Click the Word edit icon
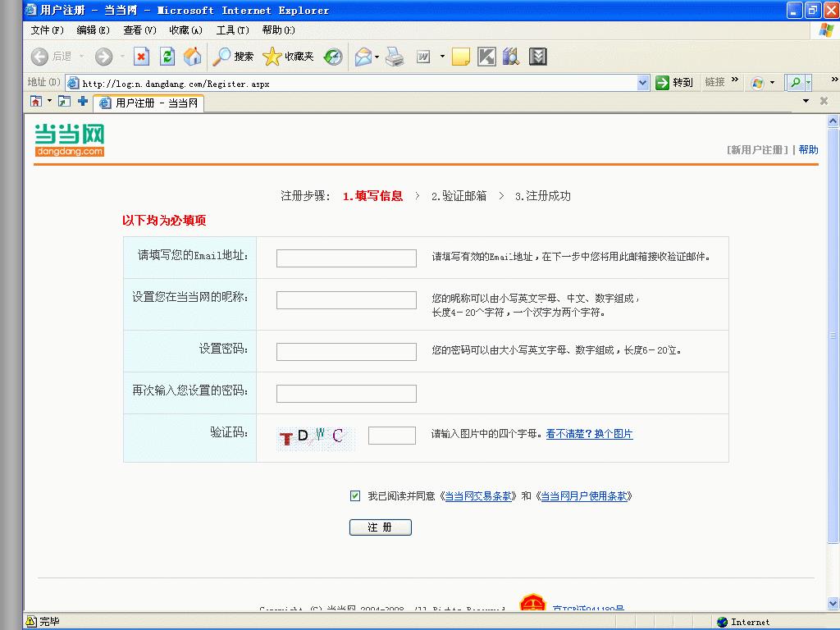840x630 pixels. pos(423,57)
